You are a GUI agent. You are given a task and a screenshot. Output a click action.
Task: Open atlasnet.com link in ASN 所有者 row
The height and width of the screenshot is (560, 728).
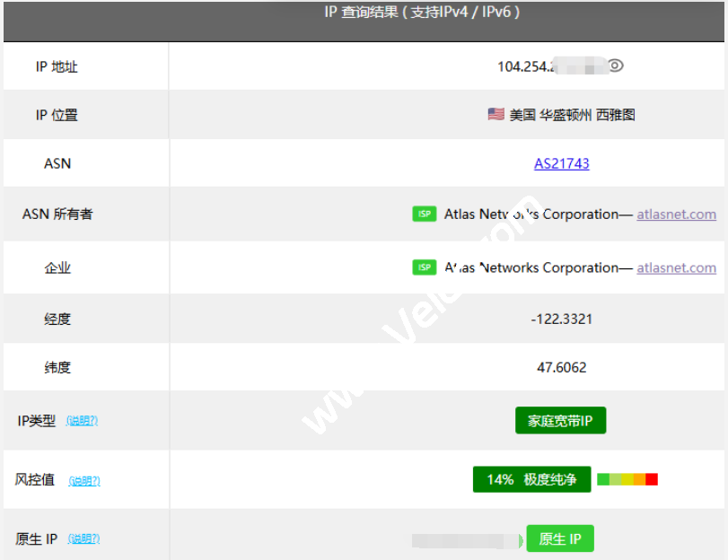[x=676, y=214]
